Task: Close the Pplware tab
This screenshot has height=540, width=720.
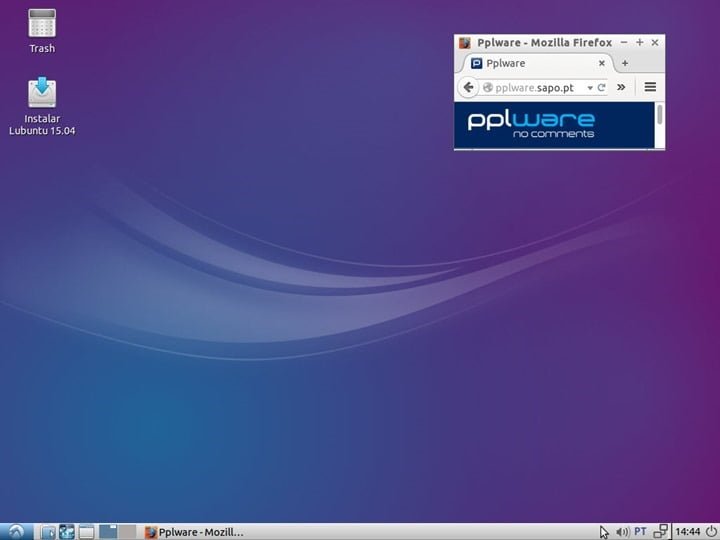Action: coord(602,63)
